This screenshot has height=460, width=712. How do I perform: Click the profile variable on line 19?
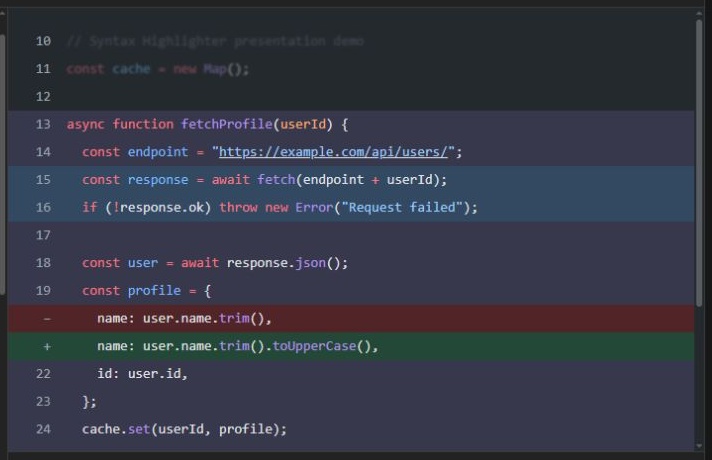154,291
